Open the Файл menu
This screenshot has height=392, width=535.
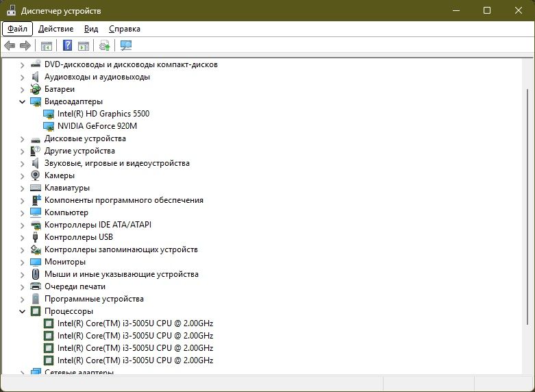pos(17,29)
